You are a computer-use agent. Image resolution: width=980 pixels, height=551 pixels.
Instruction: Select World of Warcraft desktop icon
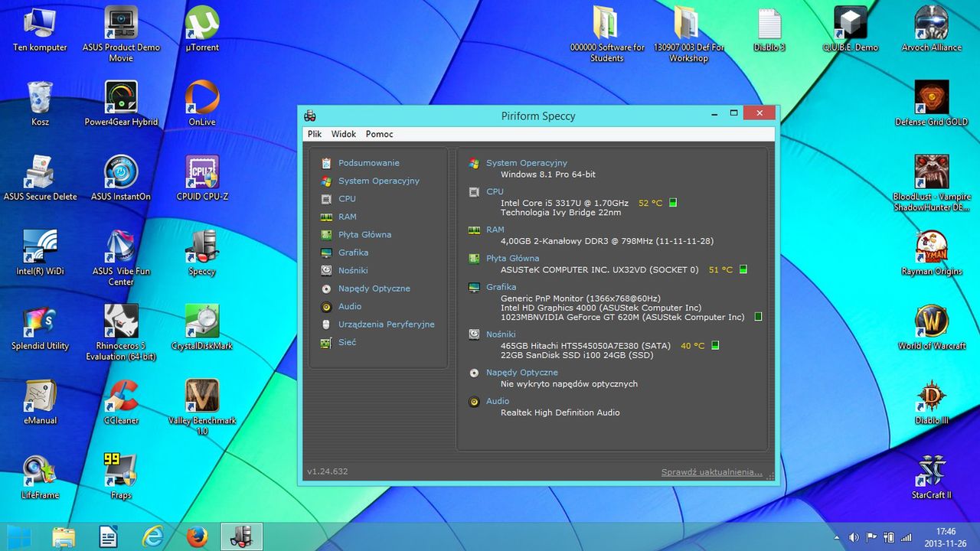pyautogui.click(x=932, y=328)
